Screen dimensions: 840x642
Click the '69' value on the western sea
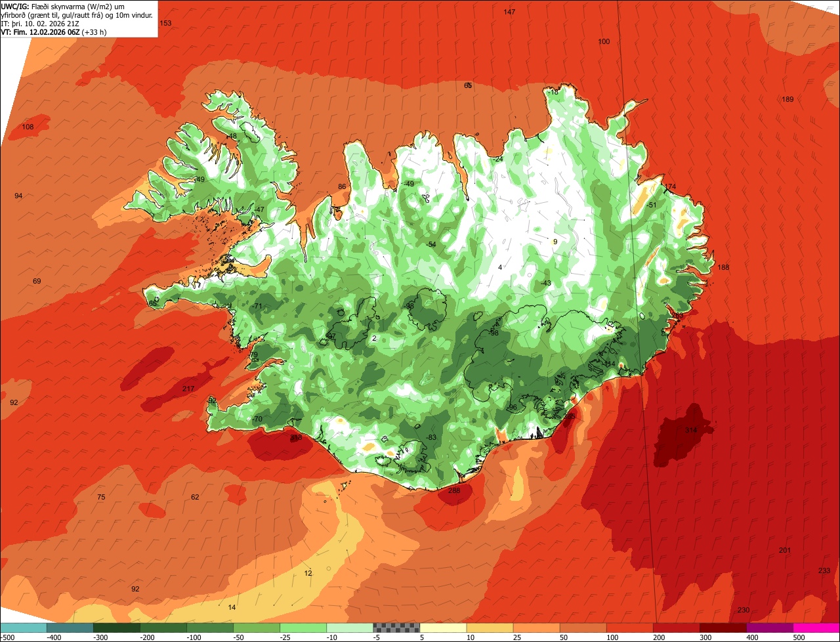(x=37, y=281)
